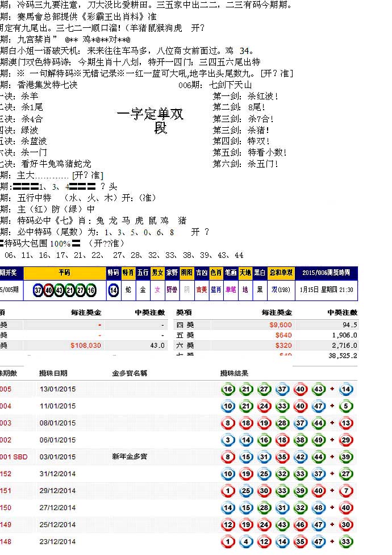Open draw number 149 link
This screenshot has width=392, height=555.
pyautogui.click(x=6, y=524)
